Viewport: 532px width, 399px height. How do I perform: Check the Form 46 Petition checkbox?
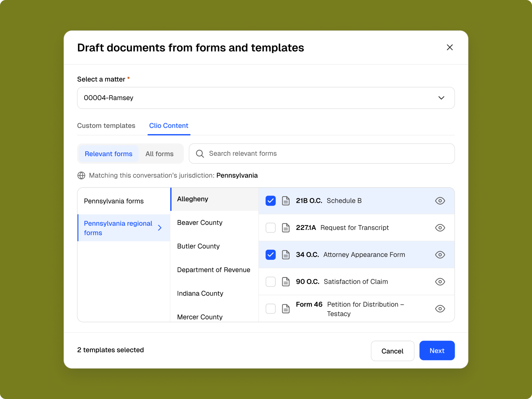[271, 309]
